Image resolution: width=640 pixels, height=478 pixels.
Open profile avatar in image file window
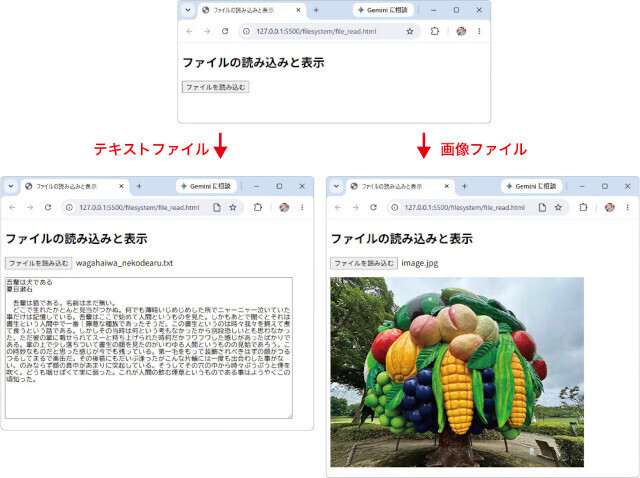coord(609,208)
